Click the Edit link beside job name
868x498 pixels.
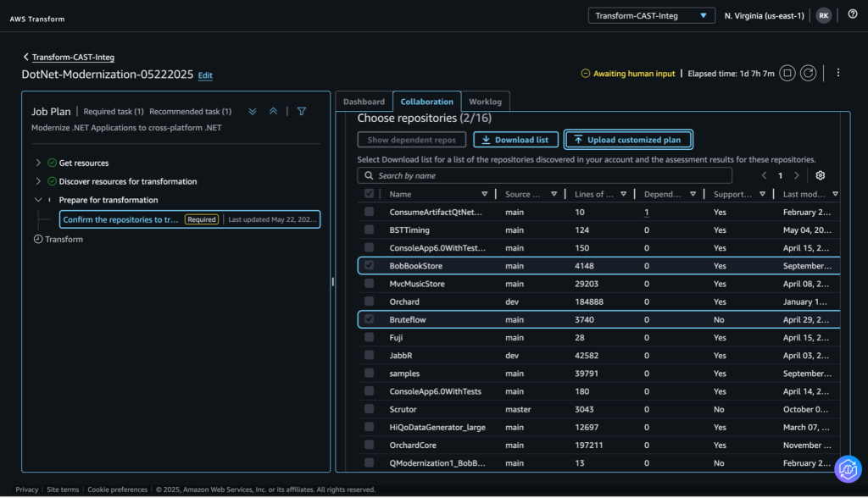205,75
